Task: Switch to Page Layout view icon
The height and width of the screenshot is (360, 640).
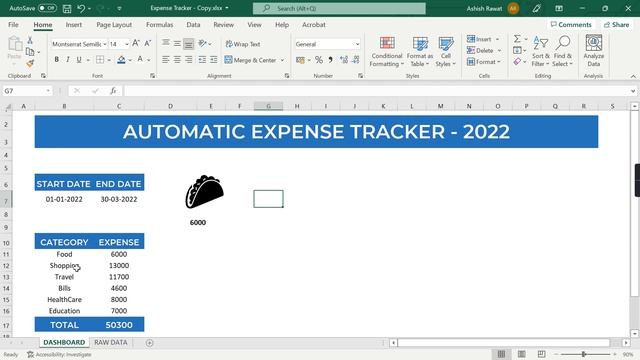Action: point(521,354)
